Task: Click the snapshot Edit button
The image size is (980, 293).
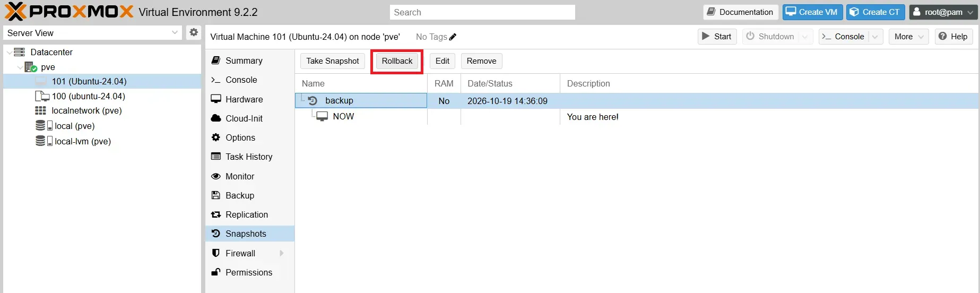Action: tap(443, 61)
